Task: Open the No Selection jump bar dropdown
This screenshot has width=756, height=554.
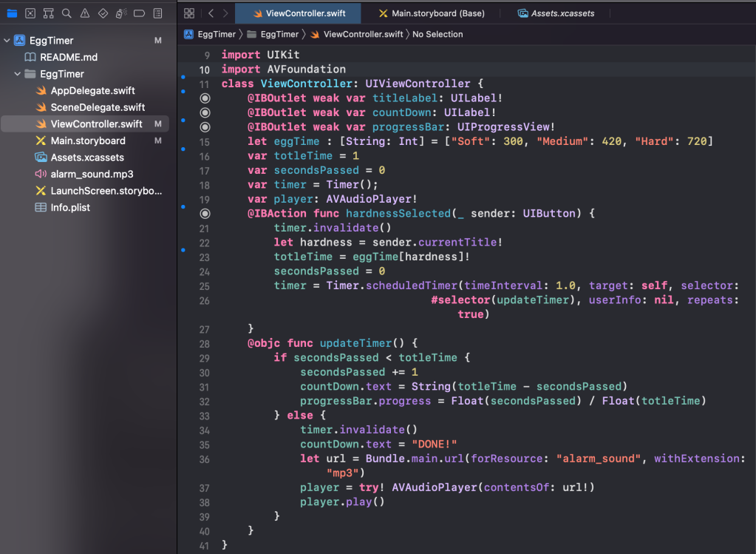Action: click(437, 34)
